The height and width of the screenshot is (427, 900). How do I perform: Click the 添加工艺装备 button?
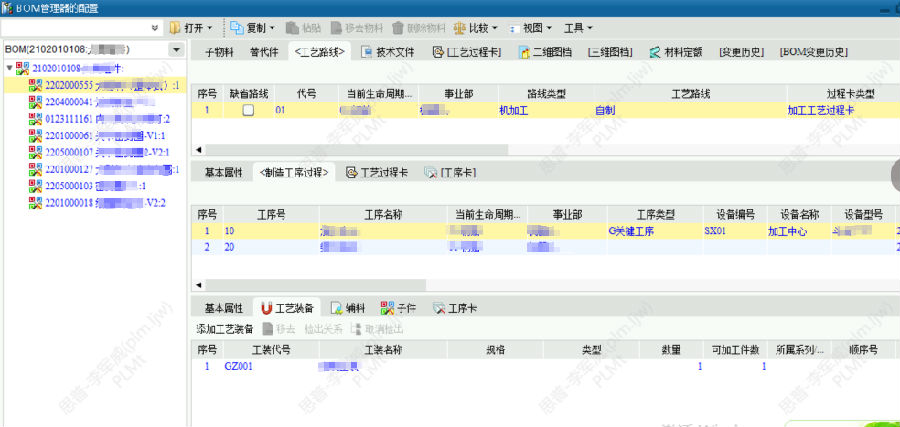[x=224, y=329]
